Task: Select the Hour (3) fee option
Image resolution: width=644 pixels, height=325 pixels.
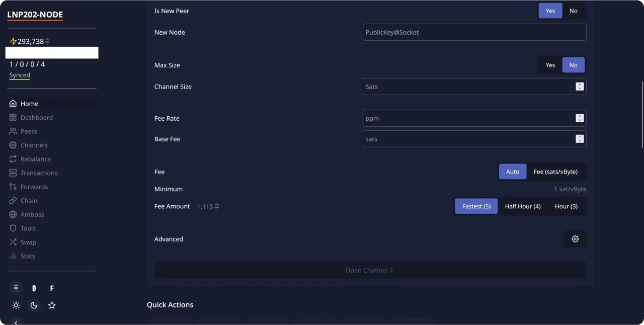Action: tap(566, 206)
